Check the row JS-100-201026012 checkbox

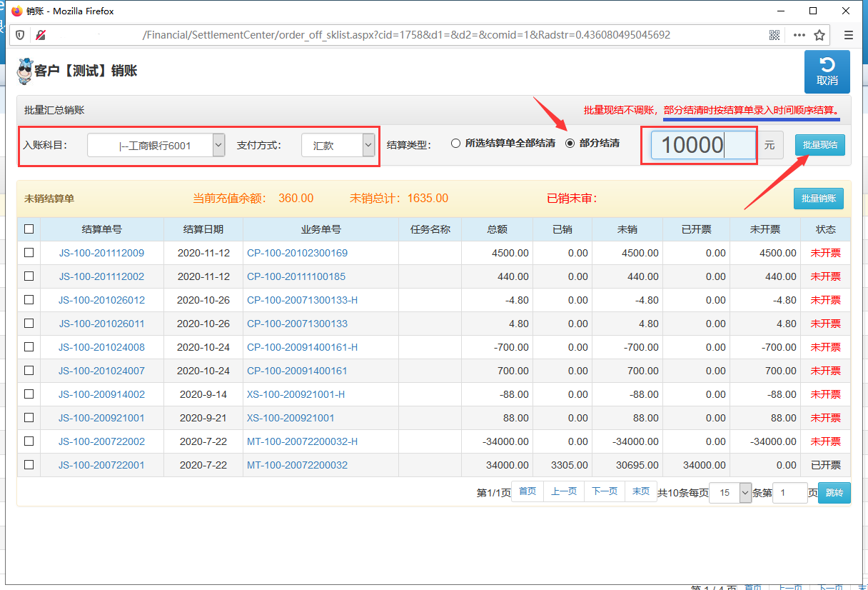(x=29, y=300)
